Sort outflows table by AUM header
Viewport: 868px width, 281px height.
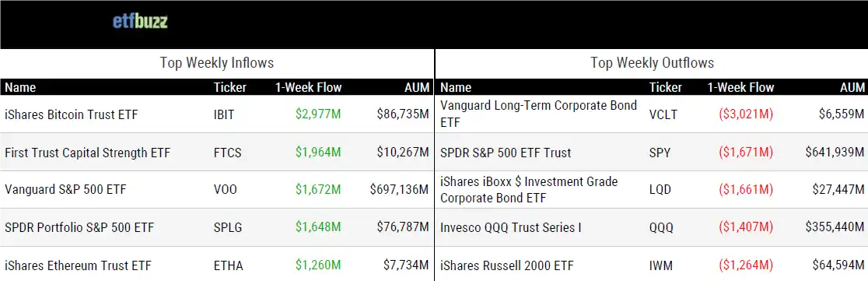pyautogui.click(x=852, y=87)
